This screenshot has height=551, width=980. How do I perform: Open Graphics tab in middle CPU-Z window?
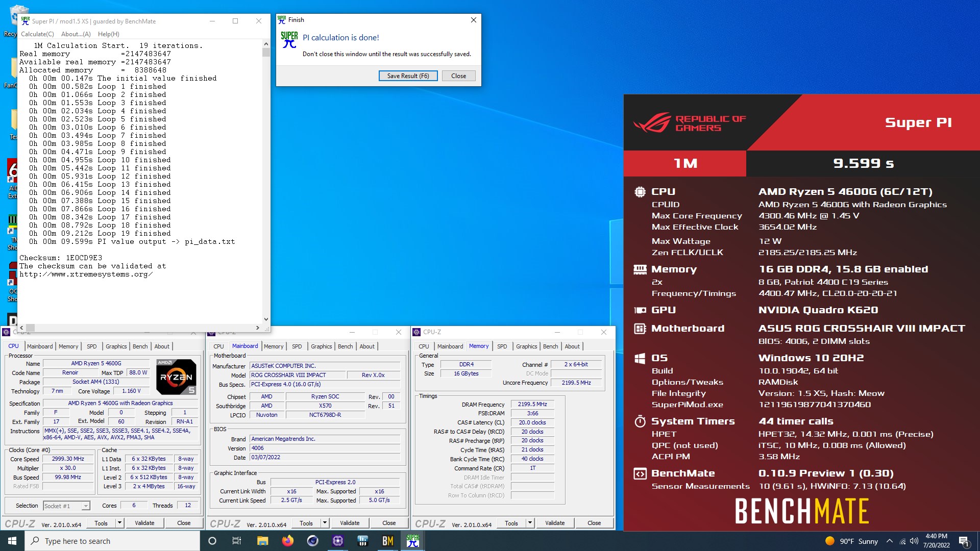321,346
